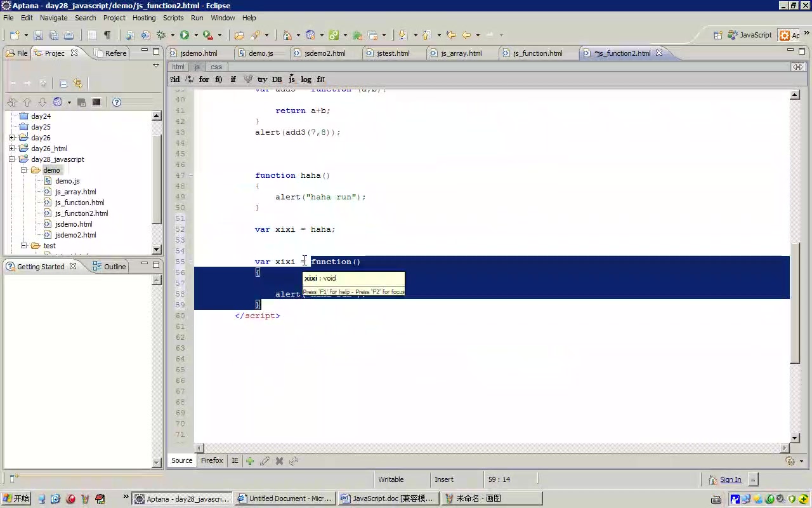Open the Back navigation history dropdown arrow
The width and height of the screenshot is (812, 508).
477,36
